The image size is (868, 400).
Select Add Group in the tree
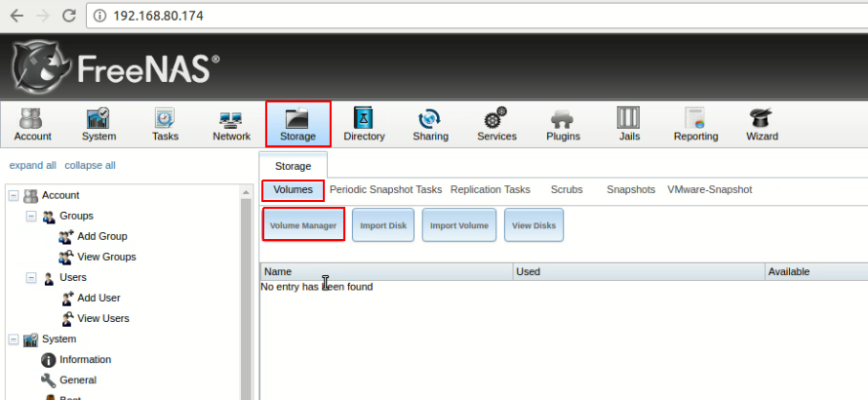coord(102,236)
